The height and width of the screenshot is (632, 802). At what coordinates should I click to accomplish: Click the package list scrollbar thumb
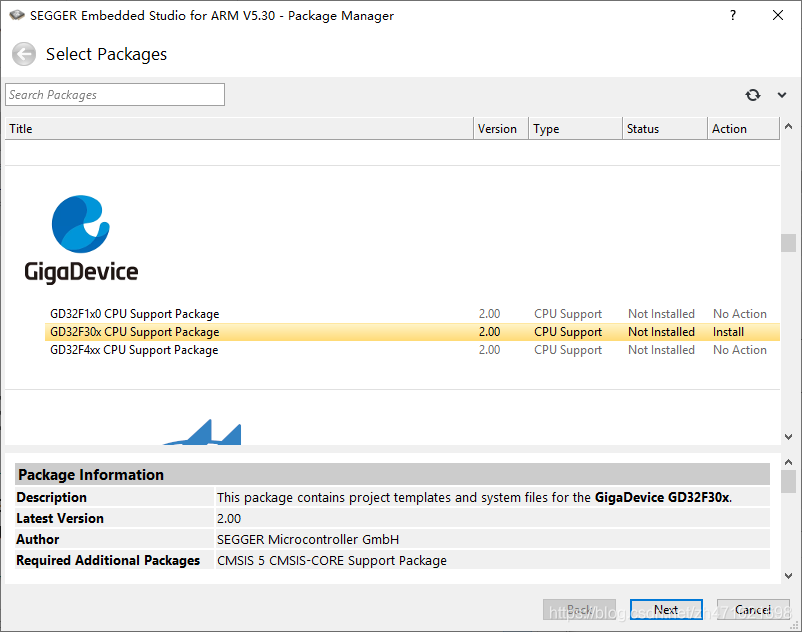pos(788,243)
